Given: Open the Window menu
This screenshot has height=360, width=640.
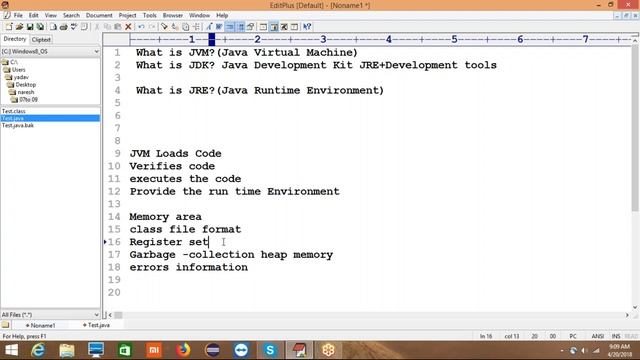Looking at the screenshot, I should click(x=199, y=15).
